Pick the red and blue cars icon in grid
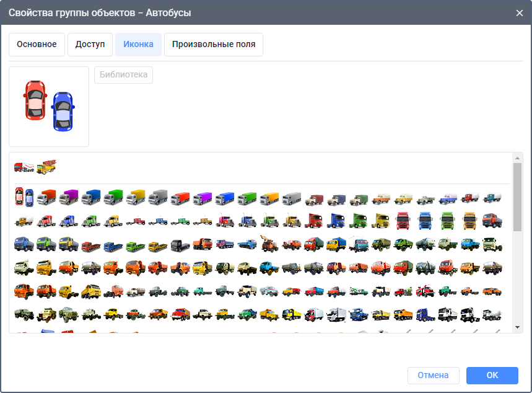This screenshot has width=532, height=393. pyautogui.click(x=24, y=197)
